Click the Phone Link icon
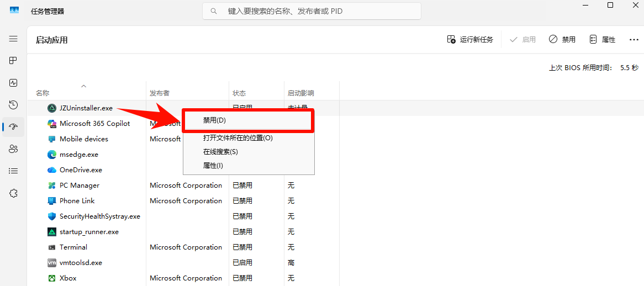Viewport: 644px width, 286px height. click(x=52, y=200)
